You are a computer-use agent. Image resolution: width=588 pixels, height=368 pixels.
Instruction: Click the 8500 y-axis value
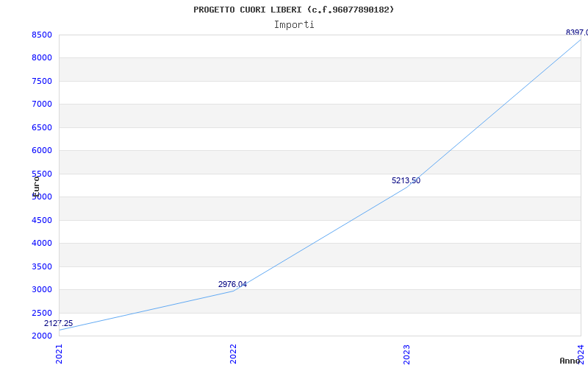click(41, 35)
